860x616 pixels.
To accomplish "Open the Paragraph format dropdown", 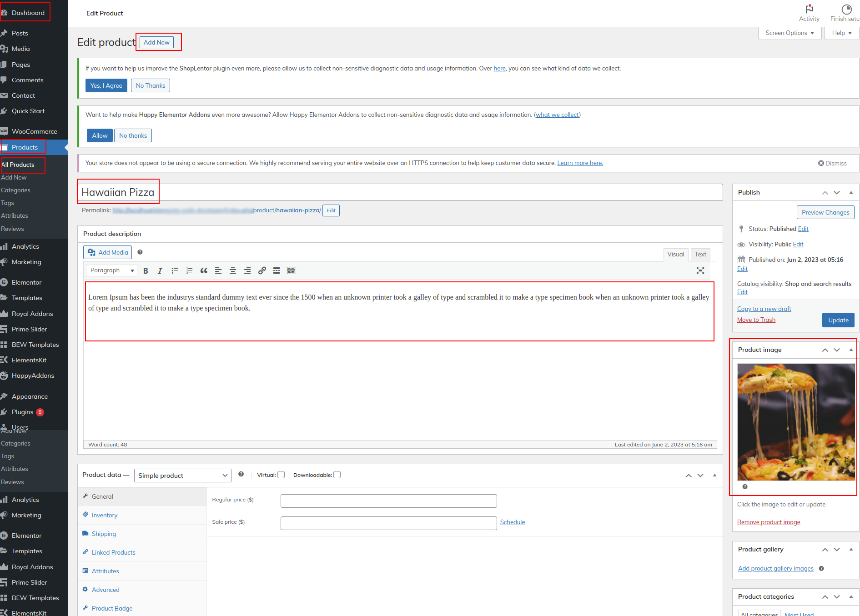I will [x=111, y=270].
